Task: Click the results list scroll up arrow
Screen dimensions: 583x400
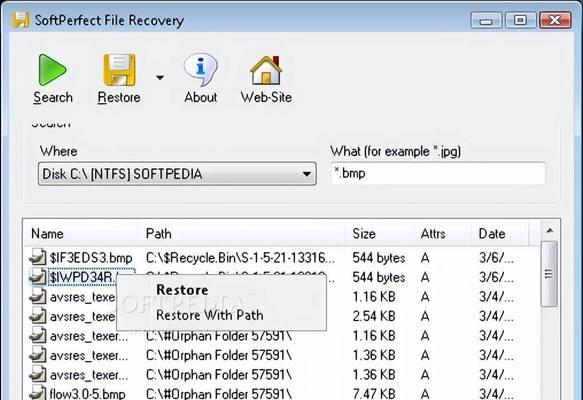Action: 550,231
